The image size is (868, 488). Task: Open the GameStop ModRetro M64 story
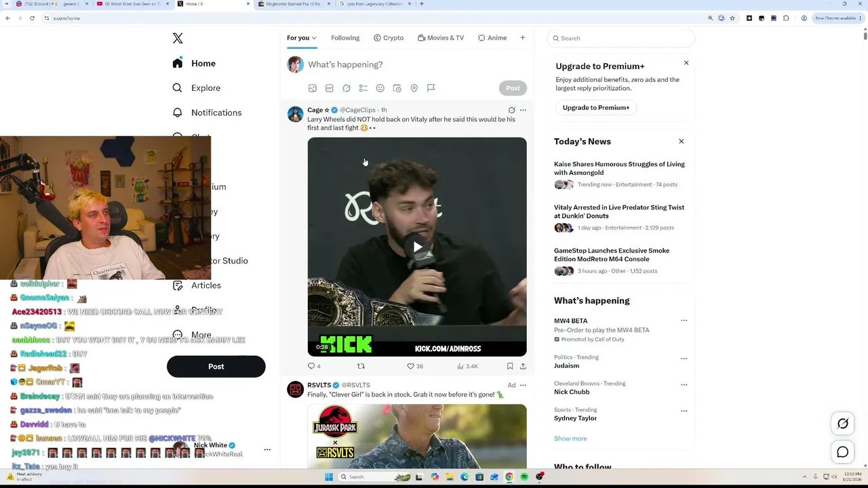coord(612,255)
